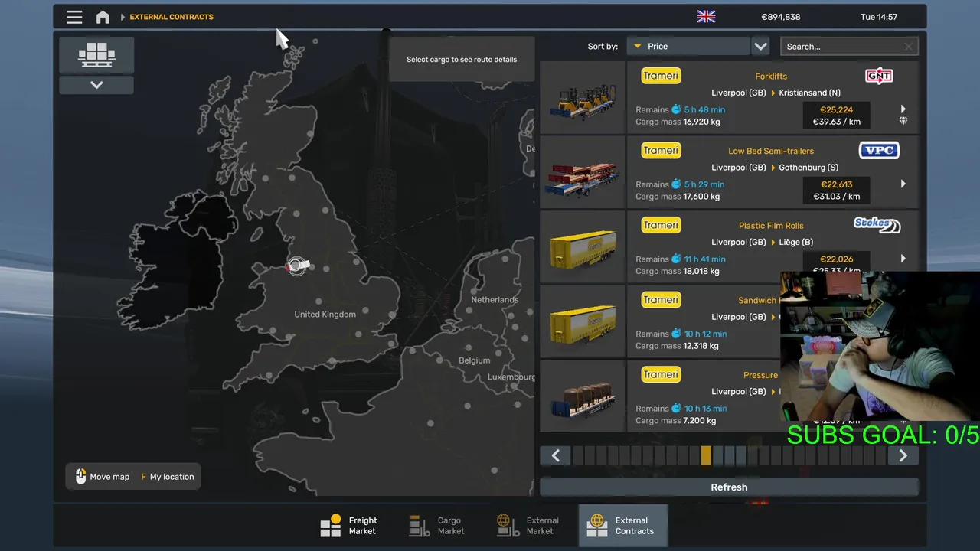Click the Trameri logo on Sandwich job
The height and width of the screenshot is (551, 980).
[661, 300]
